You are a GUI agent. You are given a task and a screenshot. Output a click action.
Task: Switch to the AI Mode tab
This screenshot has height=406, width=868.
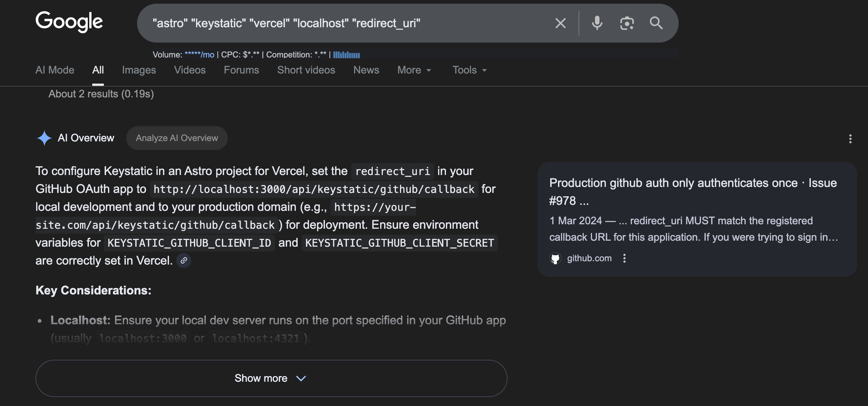click(55, 70)
